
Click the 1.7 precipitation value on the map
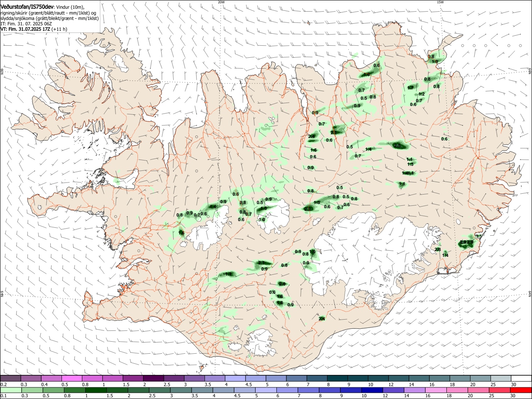click(x=411, y=88)
